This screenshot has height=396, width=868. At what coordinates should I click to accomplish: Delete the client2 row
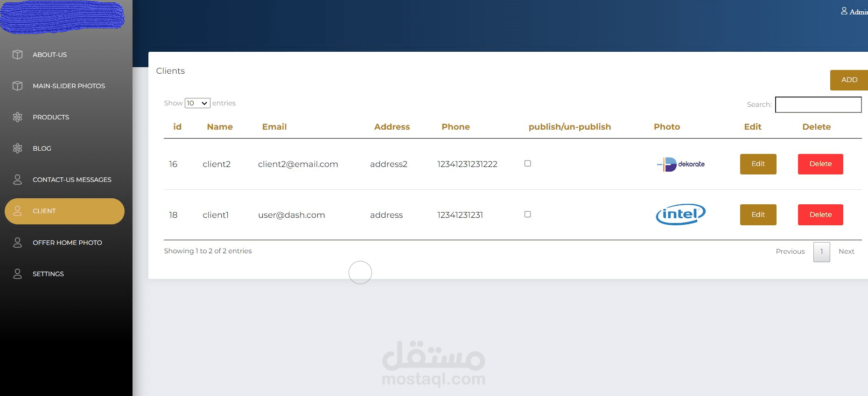820,164
